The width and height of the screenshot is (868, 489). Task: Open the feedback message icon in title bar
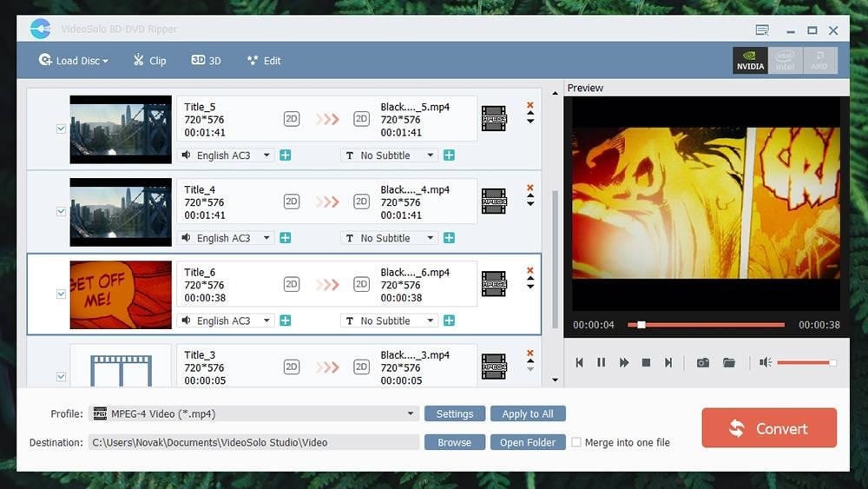click(762, 30)
